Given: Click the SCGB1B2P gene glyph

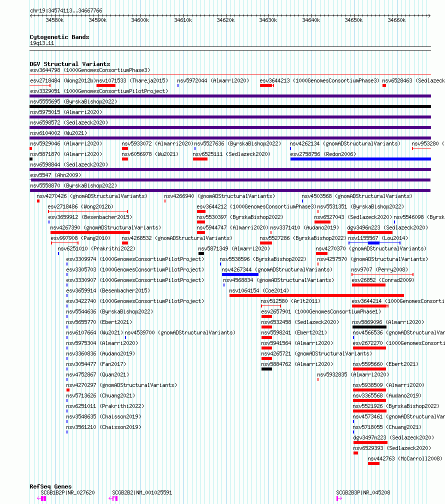Looking at the screenshot, I should (42, 498).
